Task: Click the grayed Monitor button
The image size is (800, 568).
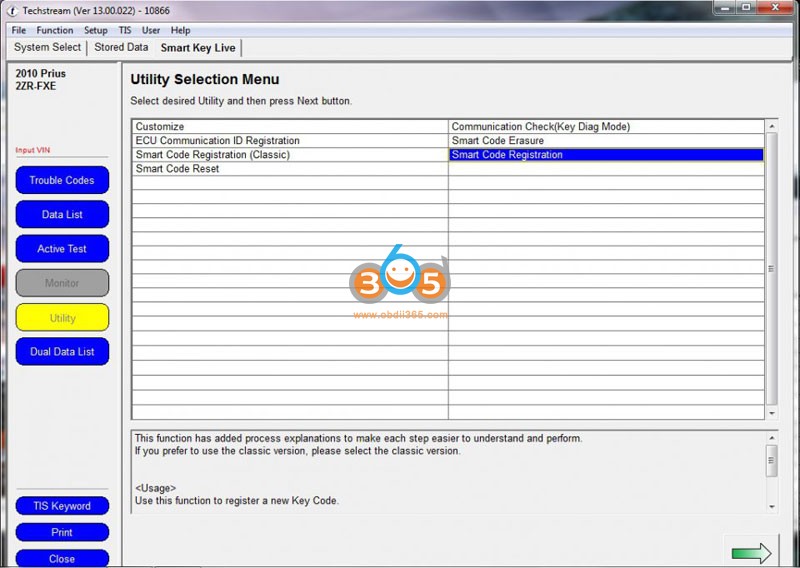Action: 62,283
